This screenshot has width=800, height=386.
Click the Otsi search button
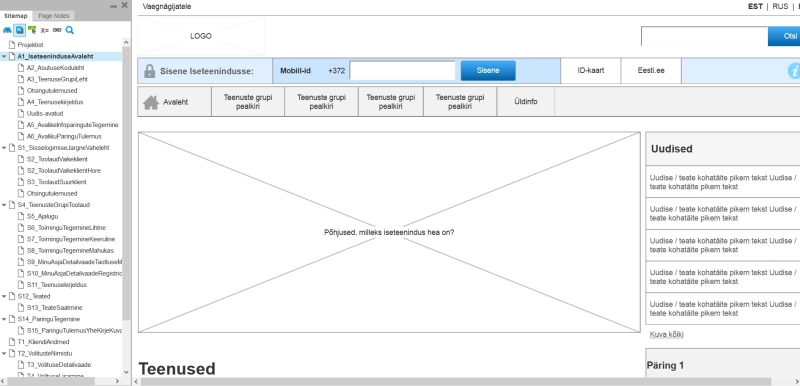(784, 36)
